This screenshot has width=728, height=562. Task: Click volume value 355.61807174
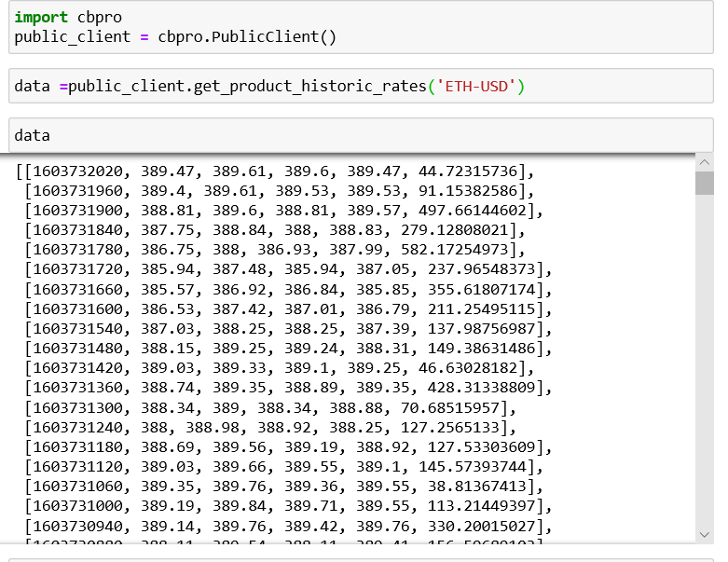click(x=482, y=290)
